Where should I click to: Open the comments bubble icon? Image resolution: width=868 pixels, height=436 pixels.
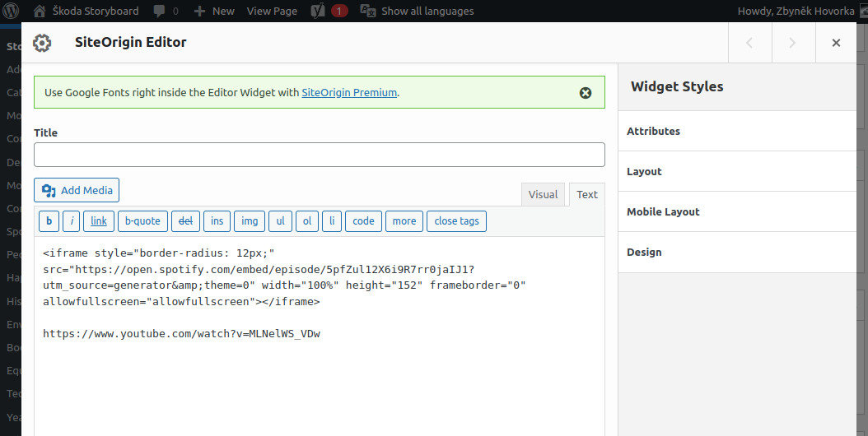(159, 11)
